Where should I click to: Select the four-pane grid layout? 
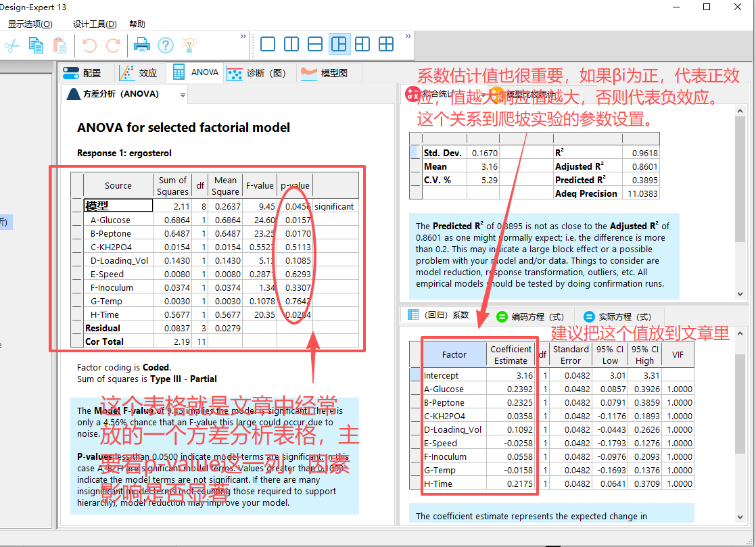coord(386,45)
